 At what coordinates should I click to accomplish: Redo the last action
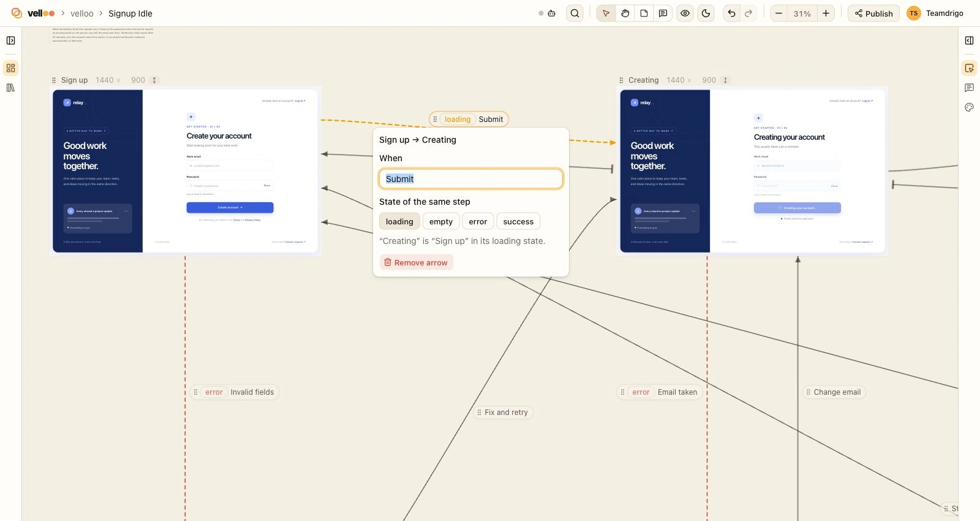748,13
